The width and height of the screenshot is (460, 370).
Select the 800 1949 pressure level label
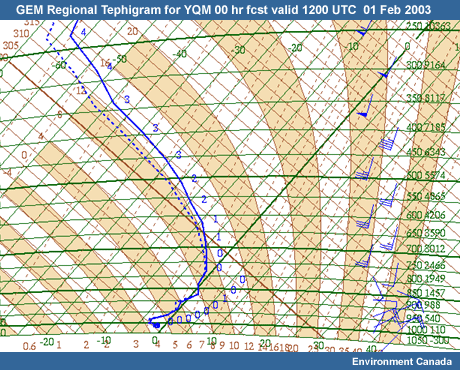(x=426, y=278)
